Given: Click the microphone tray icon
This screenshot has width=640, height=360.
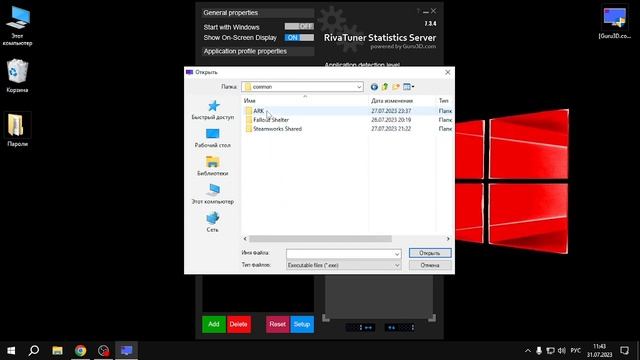Looking at the screenshot, I should [x=539, y=351].
